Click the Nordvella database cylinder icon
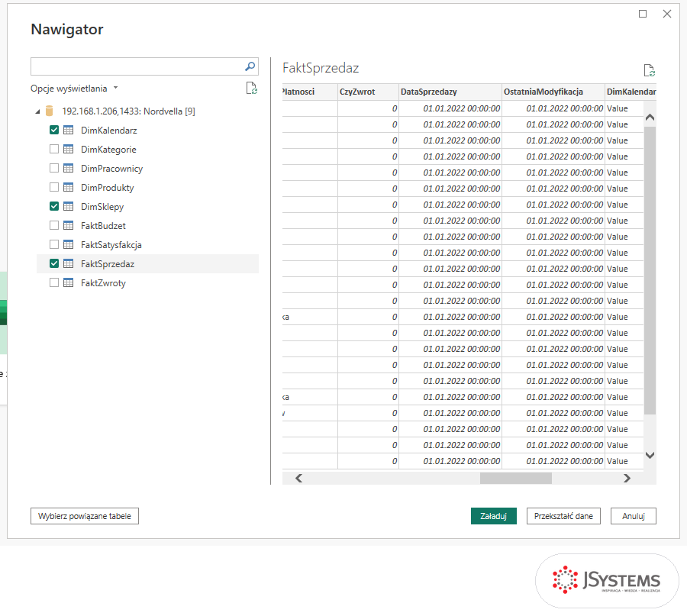Image resolution: width=687 pixels, height=616 pixels. pos(50,111)
